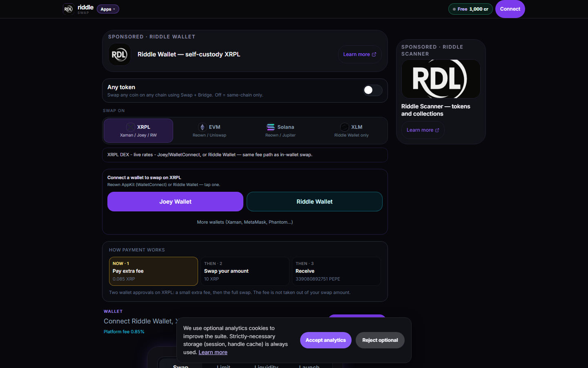This screenshot has width=588, height=368.
Task: Click the THEN · 3 Receive step
Action: [x=336, y=271]
